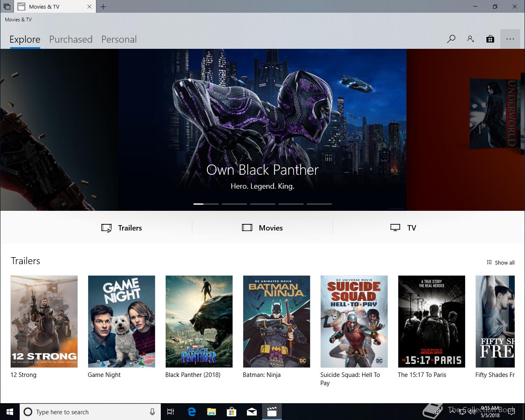Click the Own Black Panther banner

tap(262, 130)
